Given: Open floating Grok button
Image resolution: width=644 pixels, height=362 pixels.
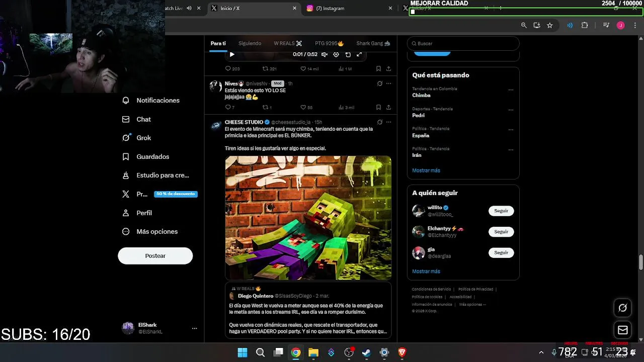Looking at the screenshot, I should [623, 308].
